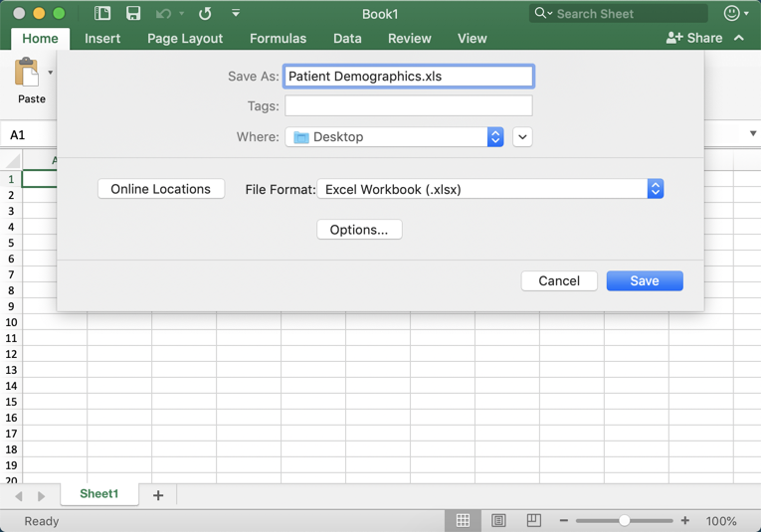761x532 pixels.
Task: Switch to Page Break Preview view
Action: (x=533, y=521)
